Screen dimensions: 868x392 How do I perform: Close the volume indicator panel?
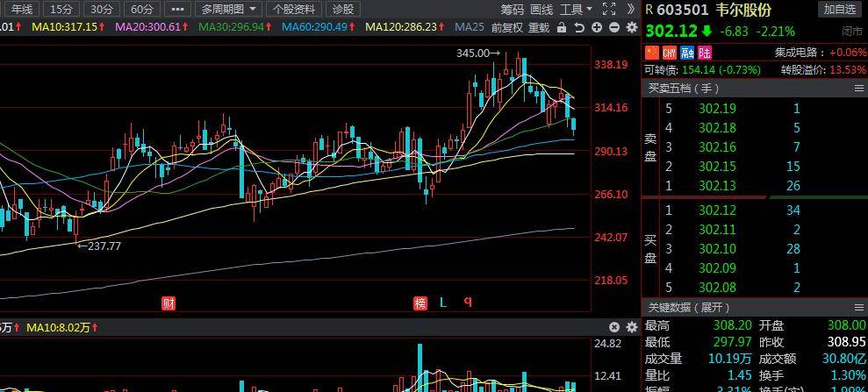613,327
